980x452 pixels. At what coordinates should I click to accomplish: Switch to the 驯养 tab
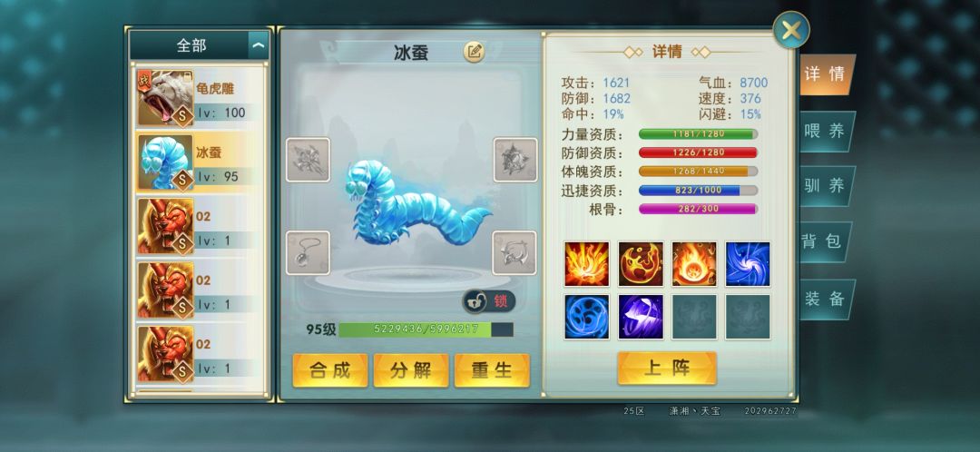pos(825,186)
